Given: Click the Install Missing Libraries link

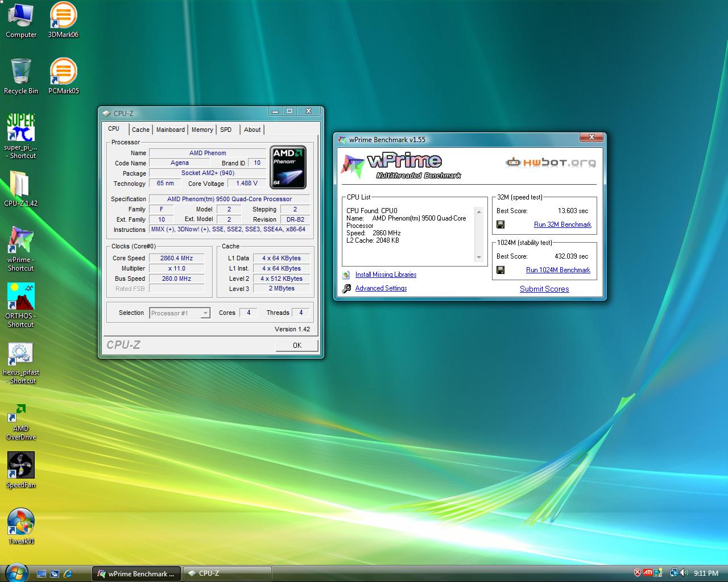Looking at the screenshot, I should coord(386,275).
